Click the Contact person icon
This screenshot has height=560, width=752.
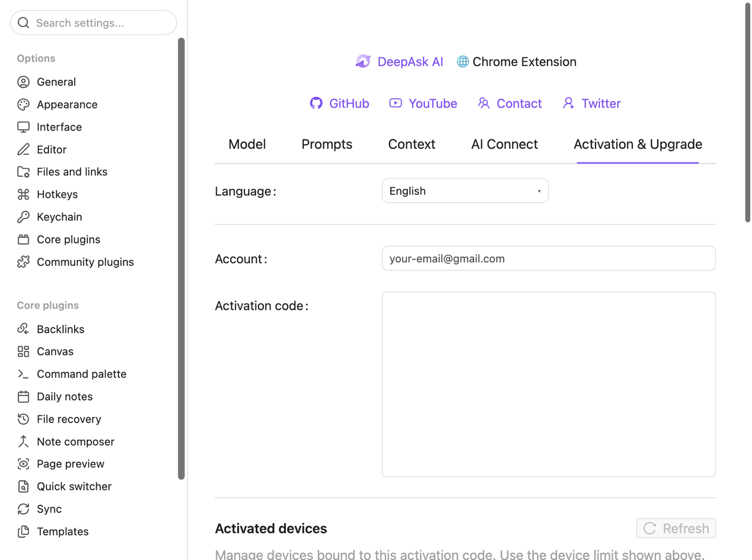(x=484, y=103)
